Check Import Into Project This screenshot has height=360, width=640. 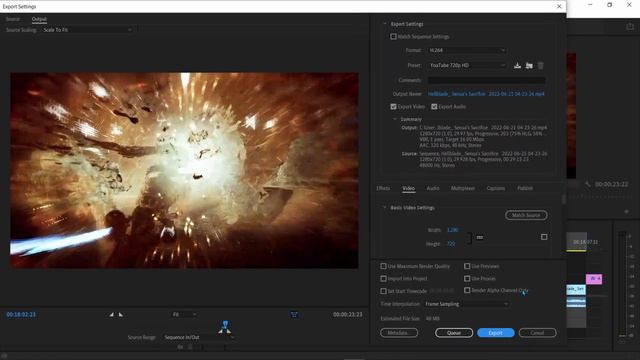coord(383,278)
